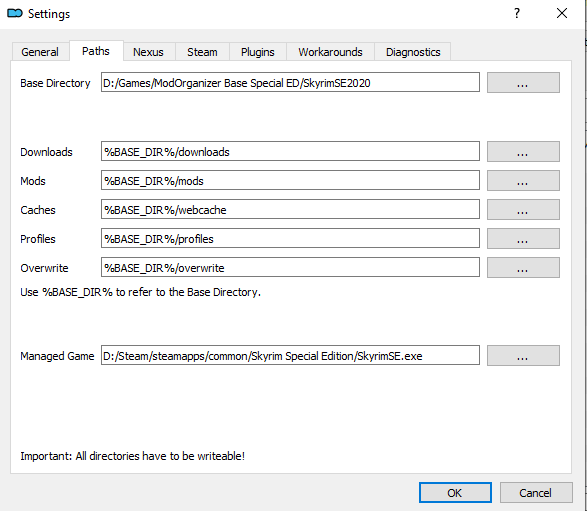This screenshot has width=587, height=511.
Task: Click into the Mods path field
Action: pos(290,180)
